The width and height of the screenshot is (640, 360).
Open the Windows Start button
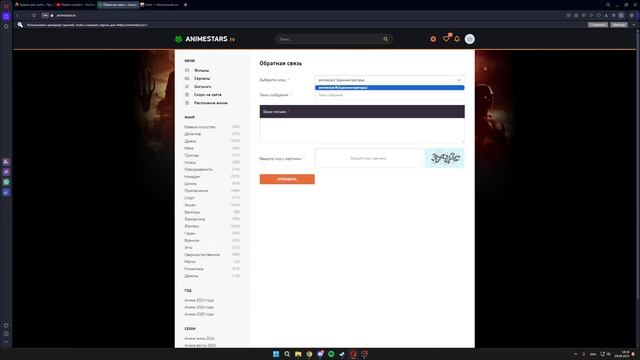(x=276, y=354)
